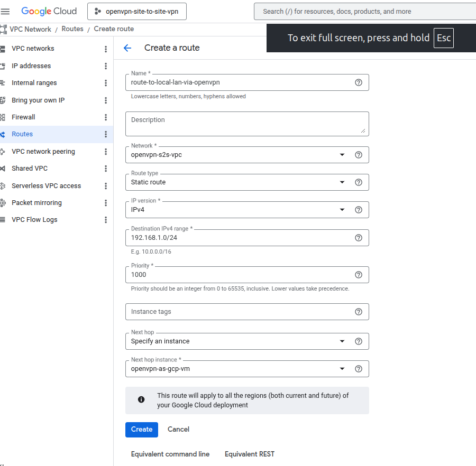476x466 pixels.
Task: Expand the Next hop instance dropdown
Action: pyautogui.click(x=342, y=369)
